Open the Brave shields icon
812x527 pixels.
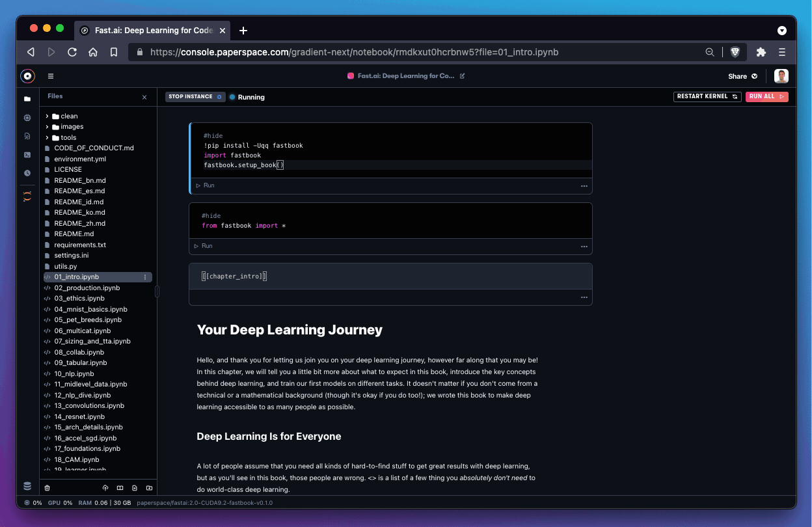(x=735, y=52)
